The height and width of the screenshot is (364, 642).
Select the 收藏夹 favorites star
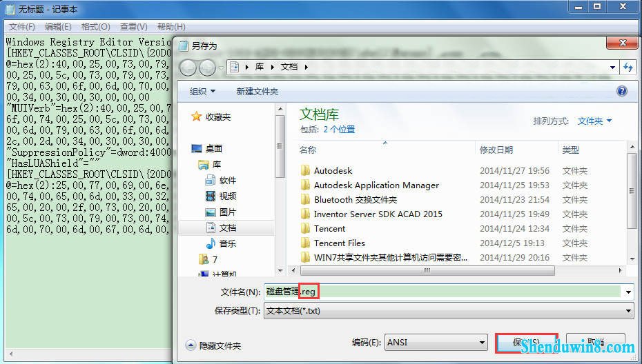click(x=197, y=117)
